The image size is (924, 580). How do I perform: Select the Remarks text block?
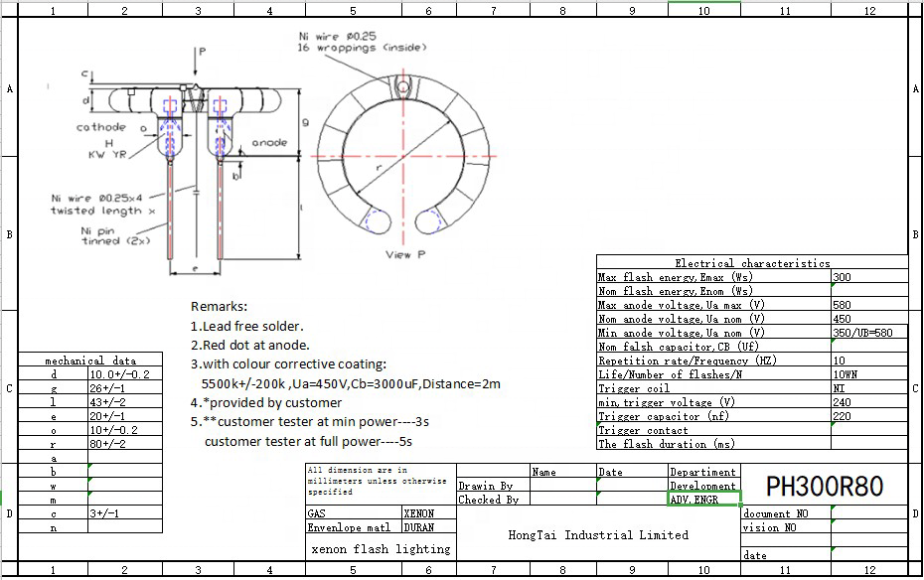coord(346,373)
